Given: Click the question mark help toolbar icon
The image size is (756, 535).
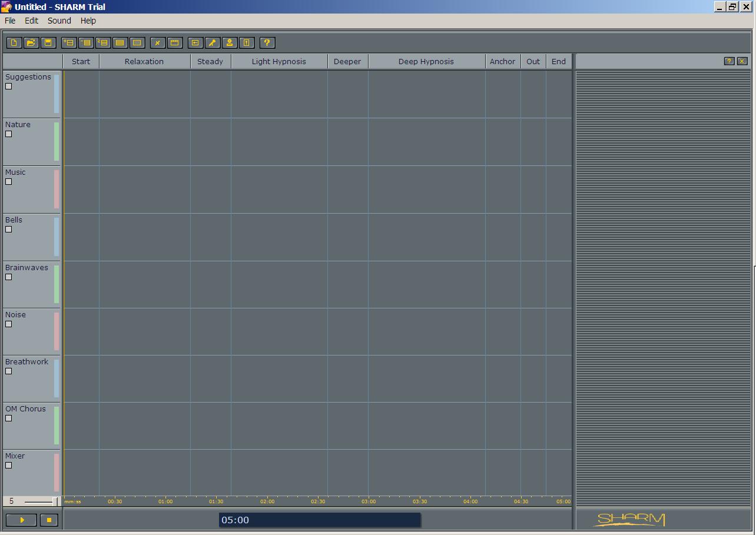Looking at the screenshot, I should pyautogui.click(x=267, y=43).
